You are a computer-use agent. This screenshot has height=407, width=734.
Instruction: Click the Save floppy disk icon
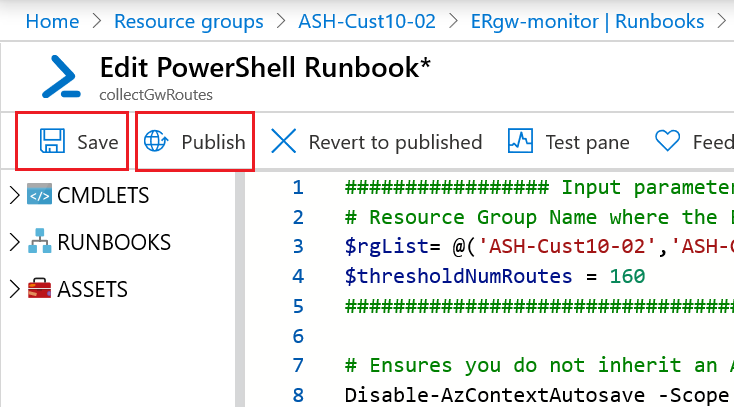(x=52, y=141)
